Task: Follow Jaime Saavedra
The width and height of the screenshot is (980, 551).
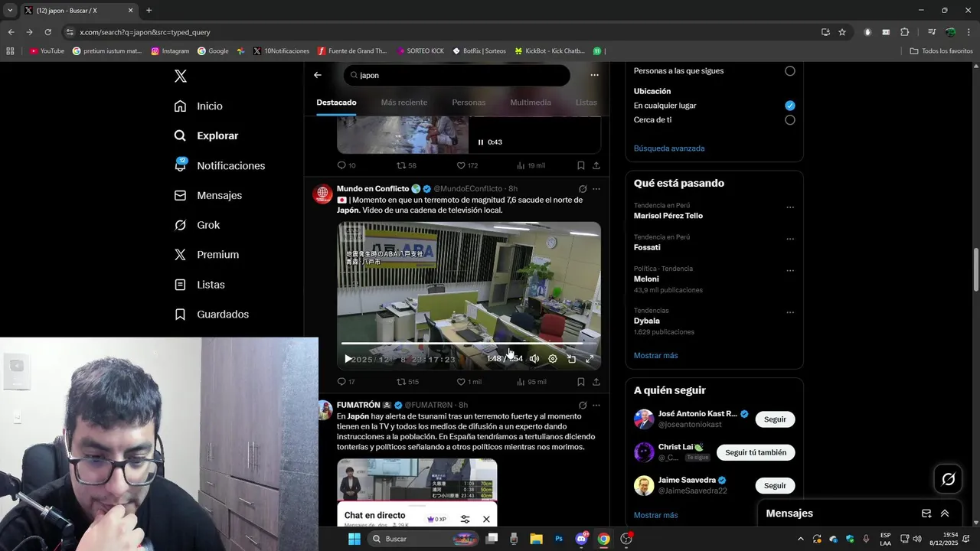Action: click(x=775, y=486)
